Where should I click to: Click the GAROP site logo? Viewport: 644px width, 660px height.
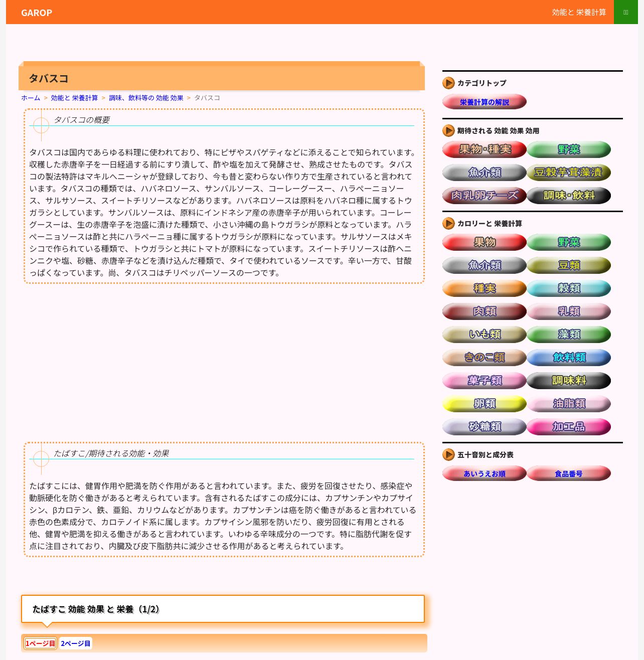(37, 13)
